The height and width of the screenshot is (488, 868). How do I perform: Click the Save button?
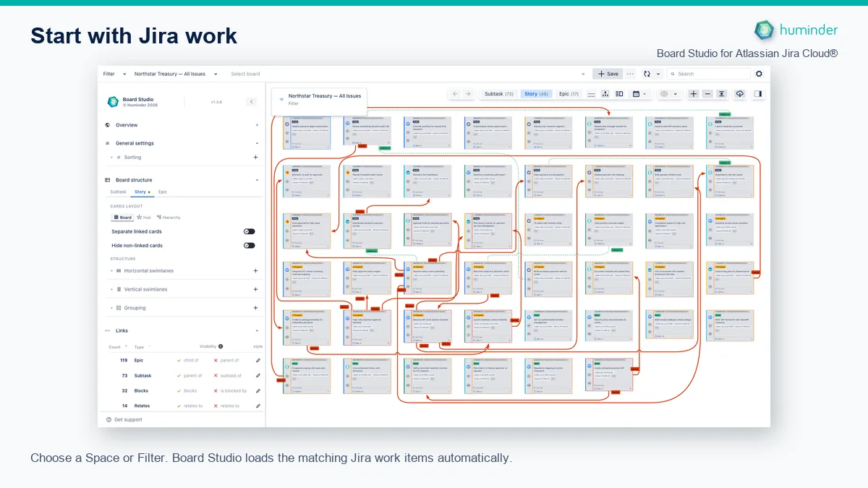coord(608,74)
